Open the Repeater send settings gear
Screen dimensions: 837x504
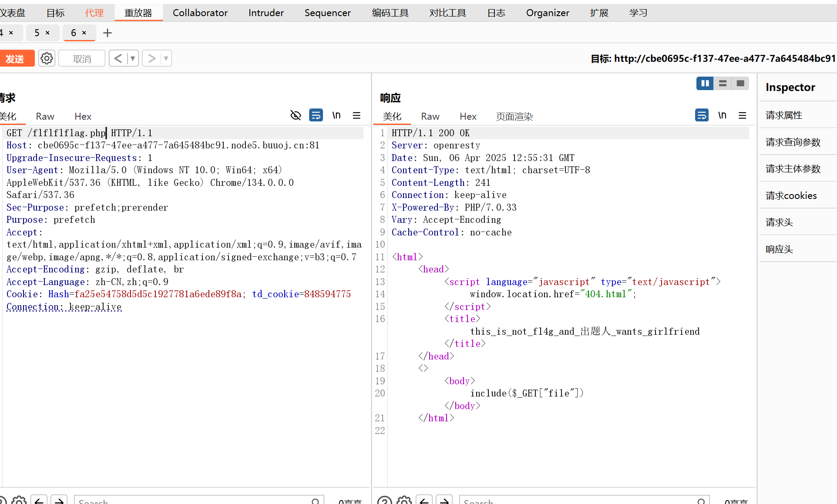[47, 58]
